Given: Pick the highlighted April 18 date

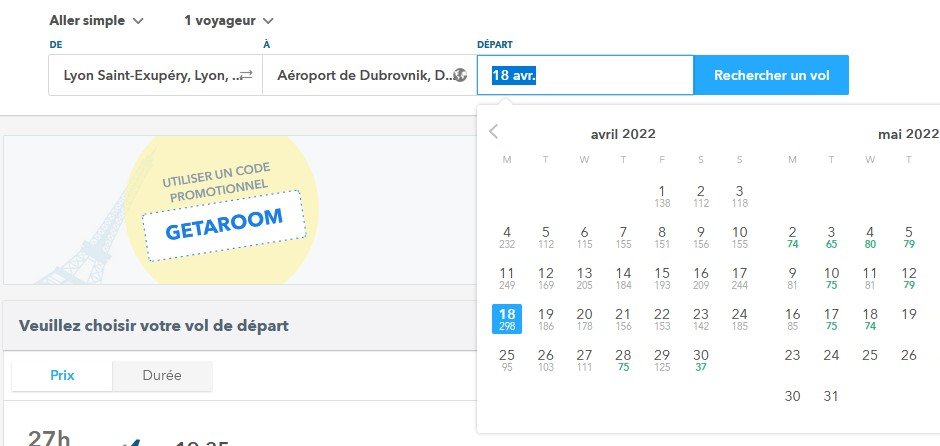Looking at the screenshot, I should 507,319.
